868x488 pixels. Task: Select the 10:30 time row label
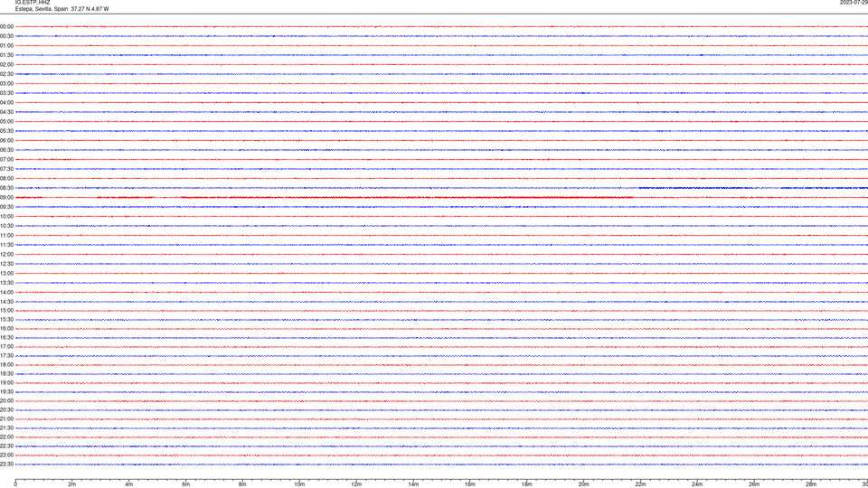pyautogui.click(x=6, y=226)
